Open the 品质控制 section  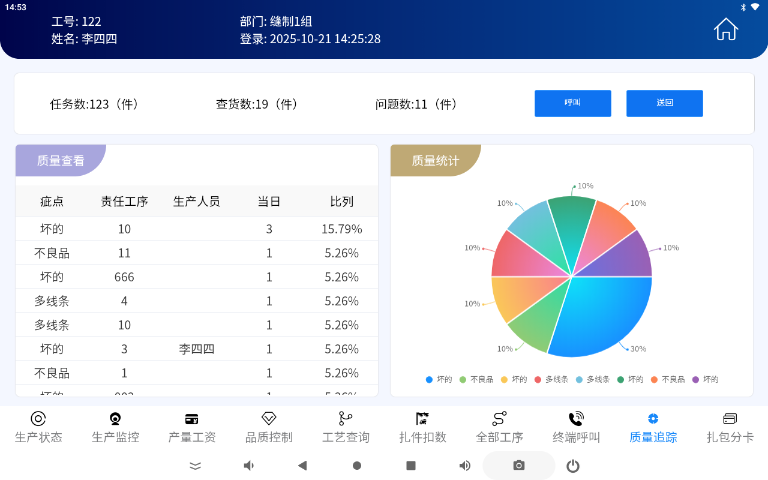(268, 427)
